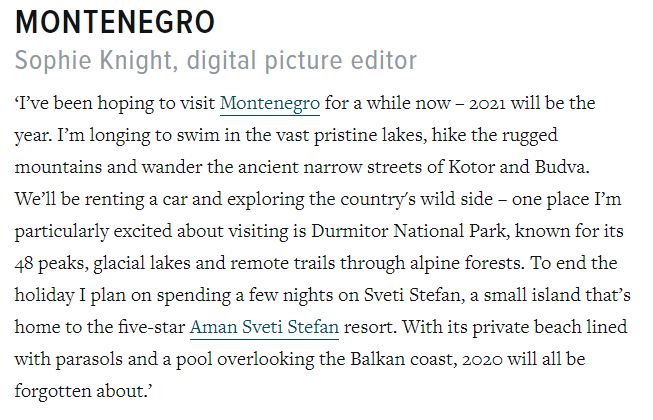Click the phrase 'Durmitor National Park'
This screenshot has height=420, width=653.
408,231
